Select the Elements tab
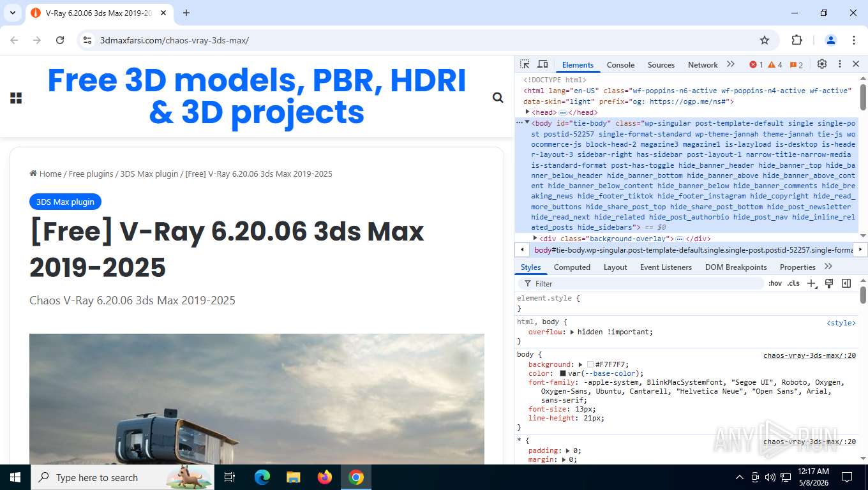The height and width of the screenshot is (490, 868). pyautogui.click(x=578, y=64)
